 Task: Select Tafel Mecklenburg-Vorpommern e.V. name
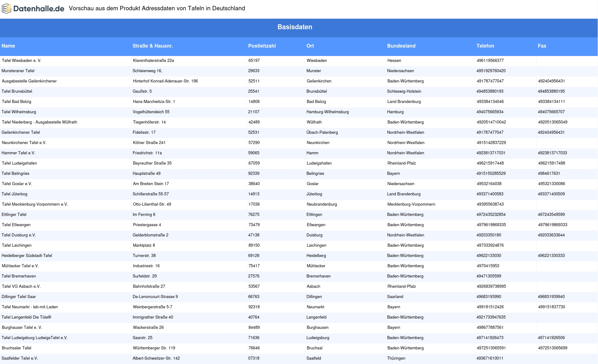(x=35, y=204)
